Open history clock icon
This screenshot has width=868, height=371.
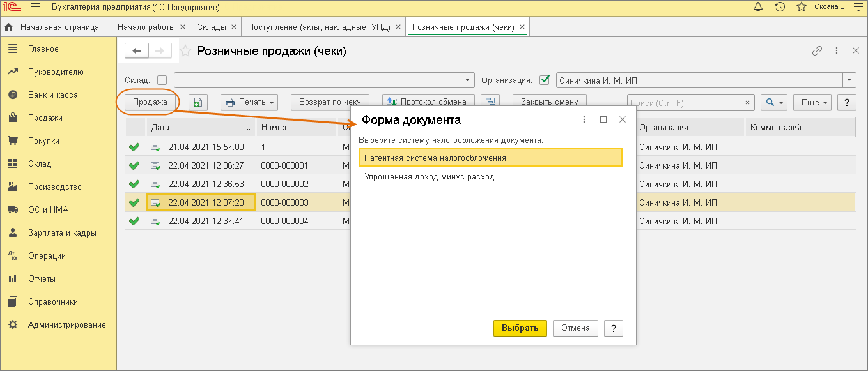pyautogui.click(x=780, y=7)
